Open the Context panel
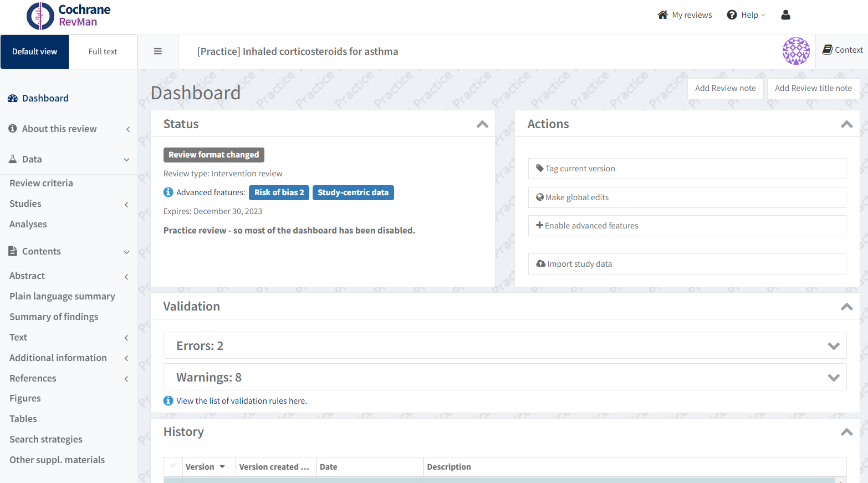Viewport: 868px width, 483px height. pos(843,50)
